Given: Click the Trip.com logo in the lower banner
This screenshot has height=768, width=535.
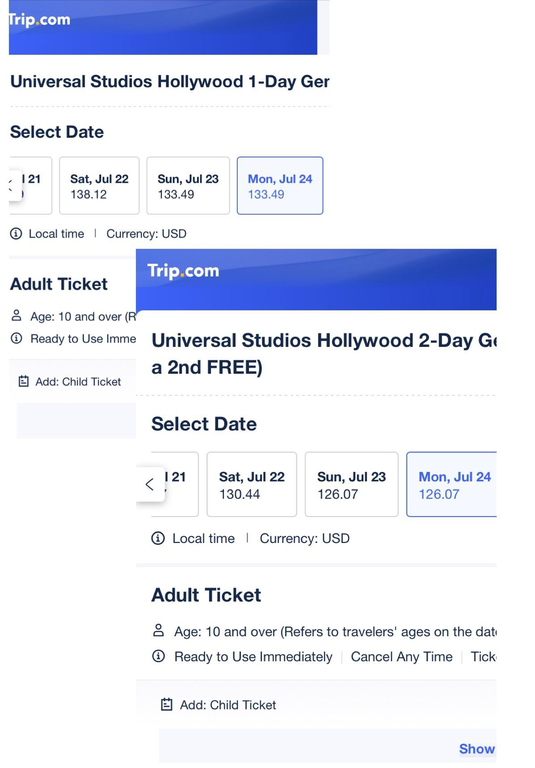Looking at the screenshot, I should (183, 271).
